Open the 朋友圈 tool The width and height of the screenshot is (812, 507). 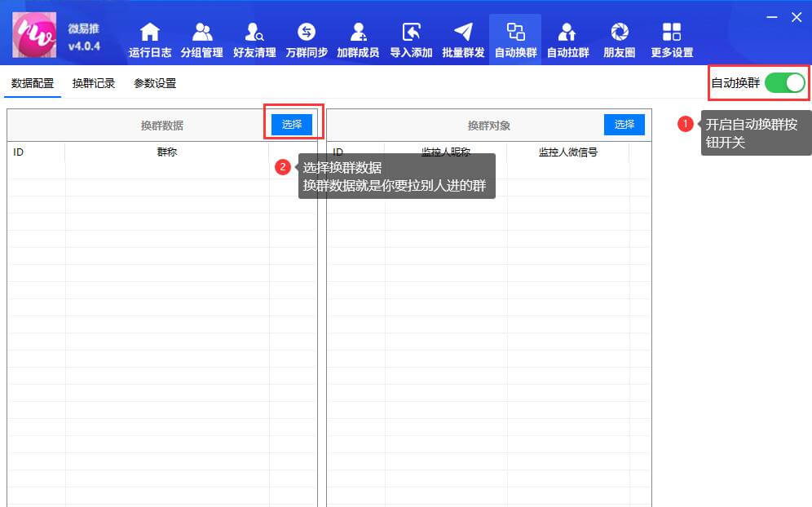(x=619, y=37)
